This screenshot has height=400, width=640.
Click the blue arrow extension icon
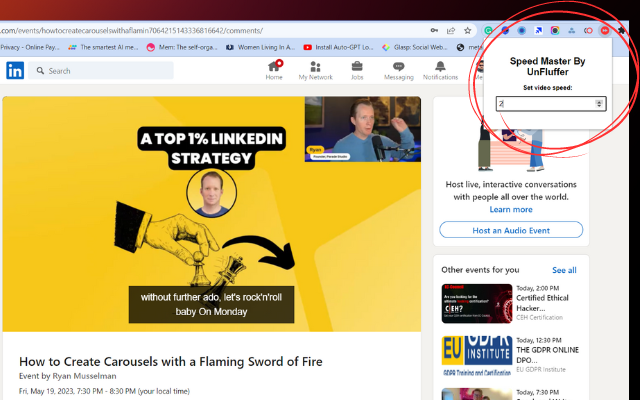coord(538,31)
